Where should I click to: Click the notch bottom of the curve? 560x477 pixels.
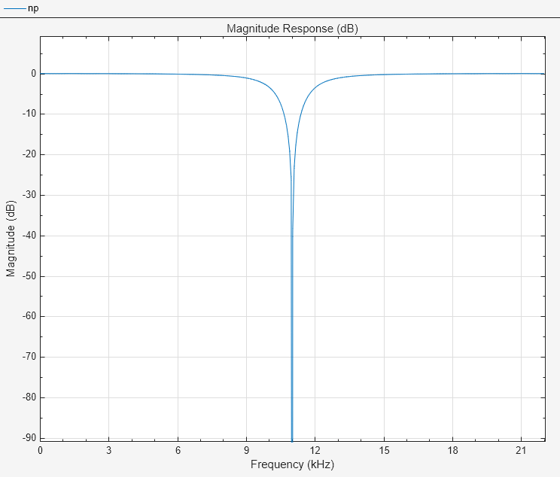point(292,439)
